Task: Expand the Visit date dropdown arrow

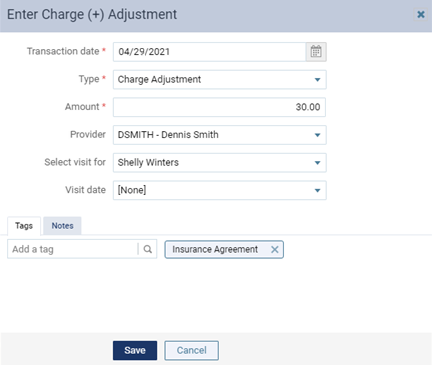Action: [317, 190]
